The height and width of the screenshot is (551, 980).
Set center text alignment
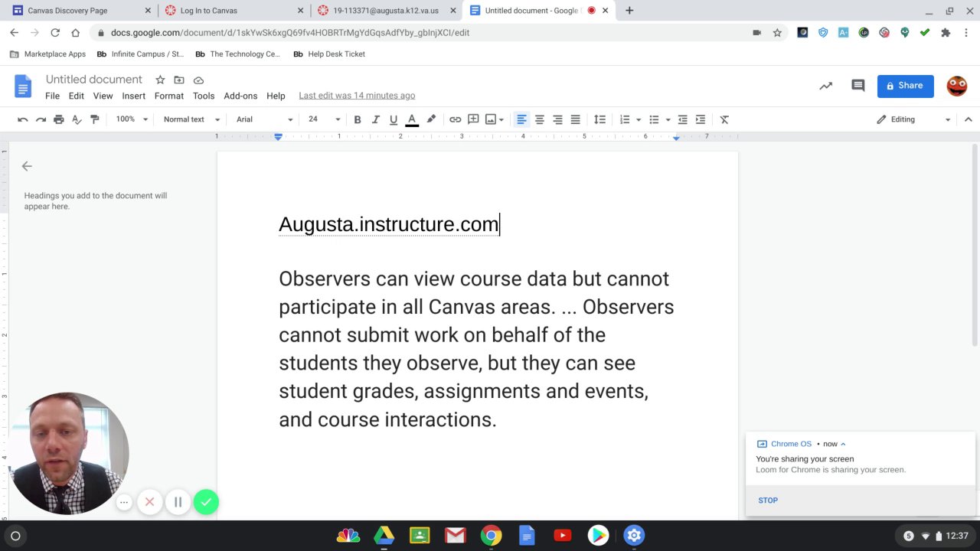coord(540,119)
